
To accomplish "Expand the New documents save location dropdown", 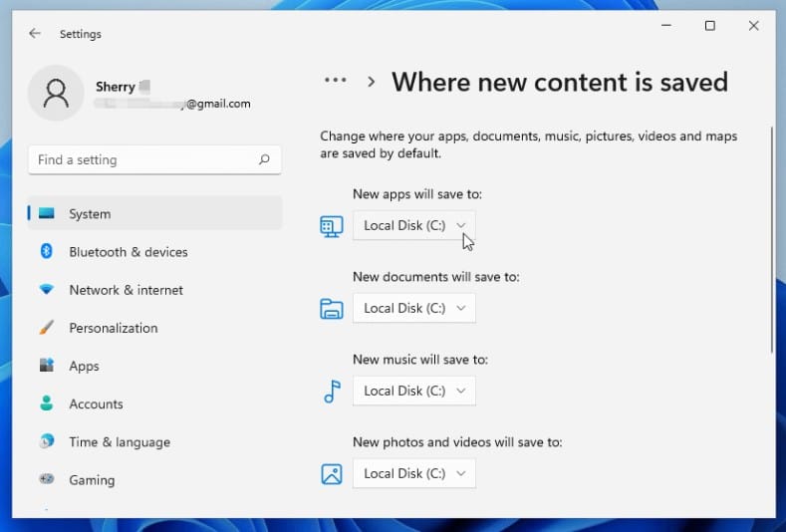I will pos(413,308).
